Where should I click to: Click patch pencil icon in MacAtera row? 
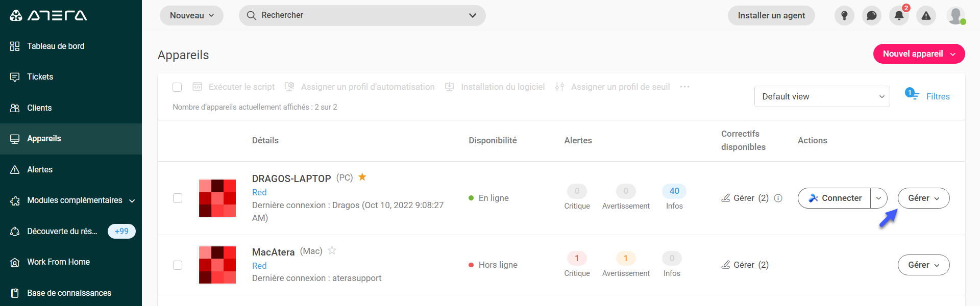click(725, 265)
